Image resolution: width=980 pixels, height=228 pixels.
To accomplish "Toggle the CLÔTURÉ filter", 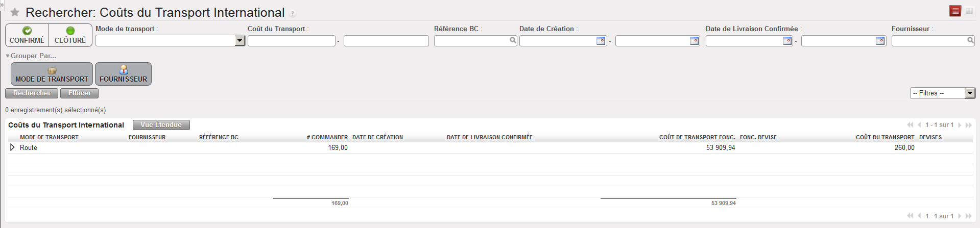I will [70, 35].
